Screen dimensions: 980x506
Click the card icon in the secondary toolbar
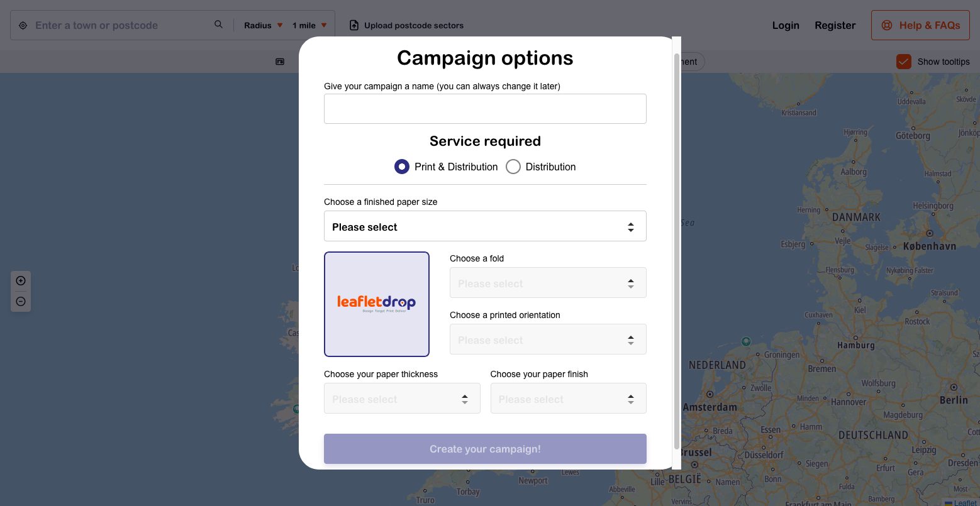tap(280, 62)
